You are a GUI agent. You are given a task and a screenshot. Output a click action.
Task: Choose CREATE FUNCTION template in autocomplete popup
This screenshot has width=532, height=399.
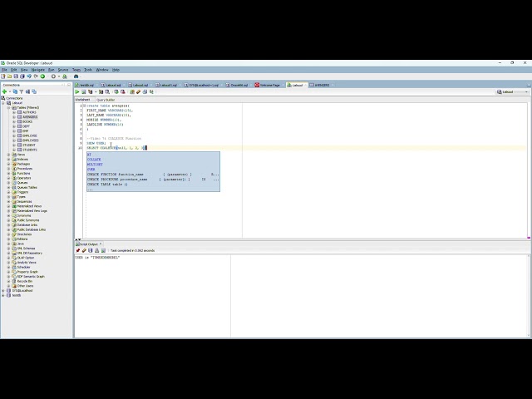coord(153,175)
